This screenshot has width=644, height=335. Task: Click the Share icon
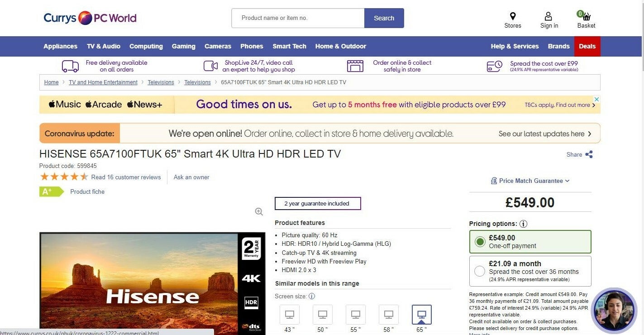click(589, 154)
